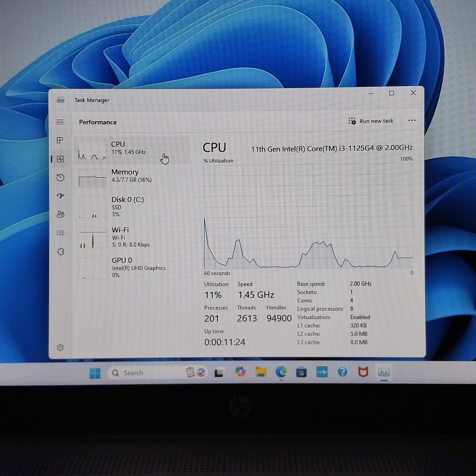Click Run new task button
Image resolution: width=476 pixels, height=476 pixels.
coord(371,121)
